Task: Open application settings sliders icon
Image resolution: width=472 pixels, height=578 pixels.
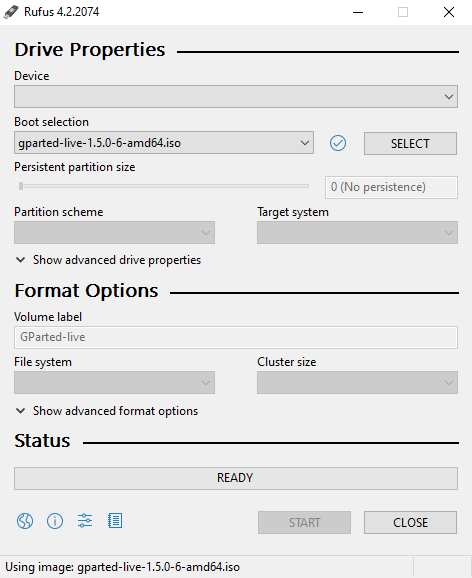Action: (x=85, y=521)
